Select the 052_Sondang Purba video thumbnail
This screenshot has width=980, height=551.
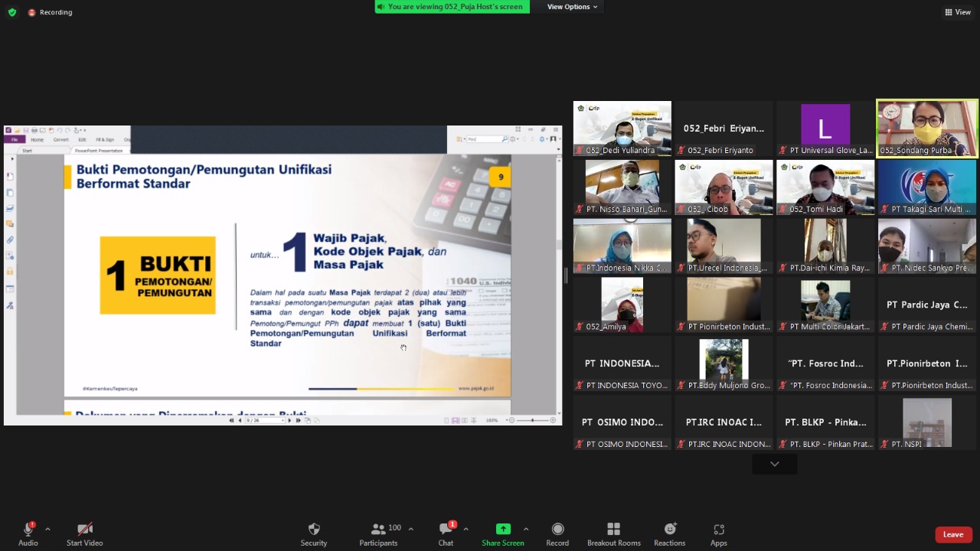[927, 129]
